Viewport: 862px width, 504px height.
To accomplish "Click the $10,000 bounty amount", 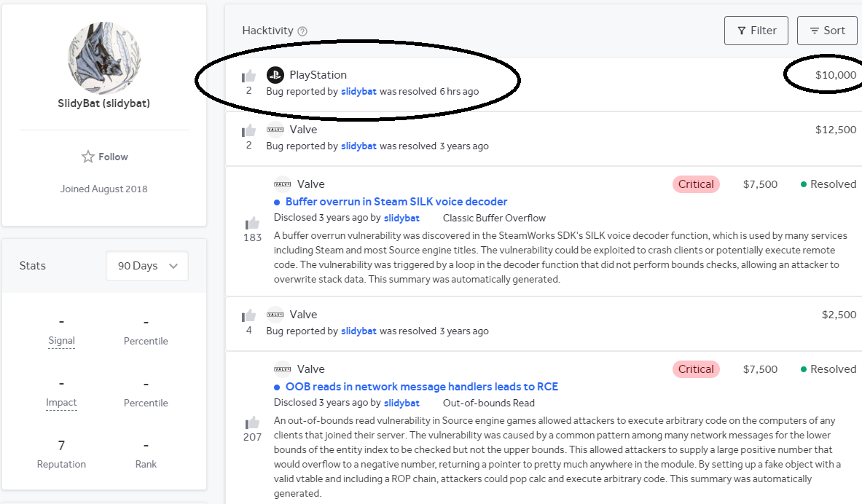I will click(836, 75).
